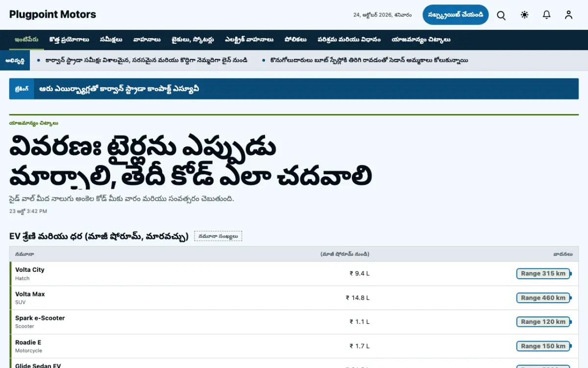The width and height of the screenshot is (588, 368).
Task: Click the యాజమాన్యం చిట్కాలు category above headline
Action: tap(33, 123)
